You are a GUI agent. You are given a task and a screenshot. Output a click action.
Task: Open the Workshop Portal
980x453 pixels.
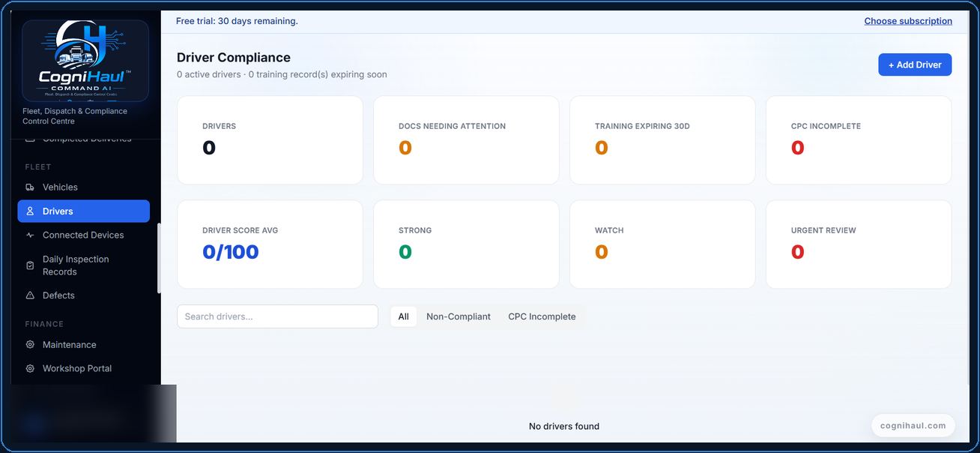point(84,369)
